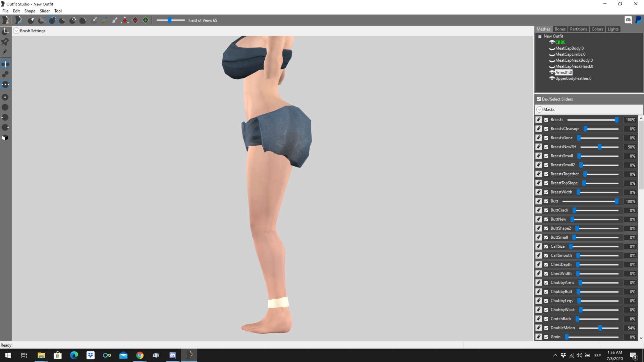This screenshot has height=362, width=644.
Task: Toggle perspective cube view icon
Action: tap(5, 138)
